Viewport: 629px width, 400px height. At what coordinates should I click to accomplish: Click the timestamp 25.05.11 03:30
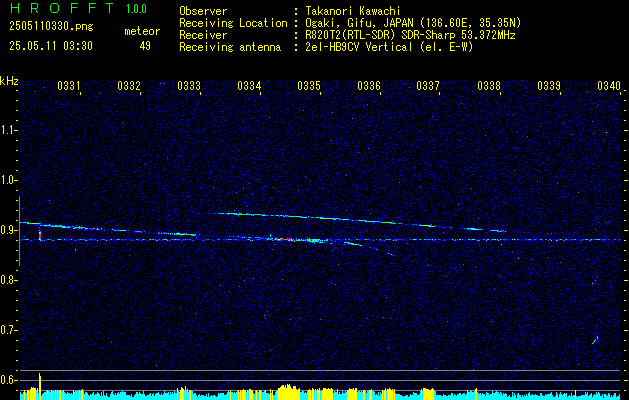(51, 46)
